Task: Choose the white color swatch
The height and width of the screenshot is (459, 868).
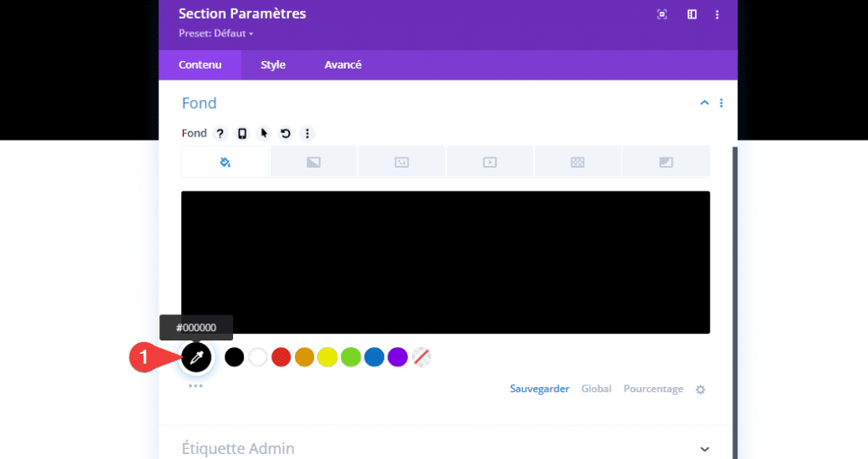Action: tap(258, 357)
